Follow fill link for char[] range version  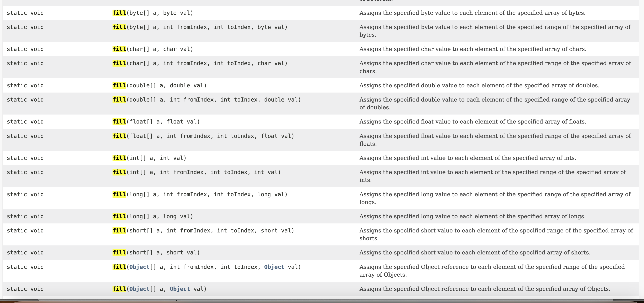[x=119, y=63]
